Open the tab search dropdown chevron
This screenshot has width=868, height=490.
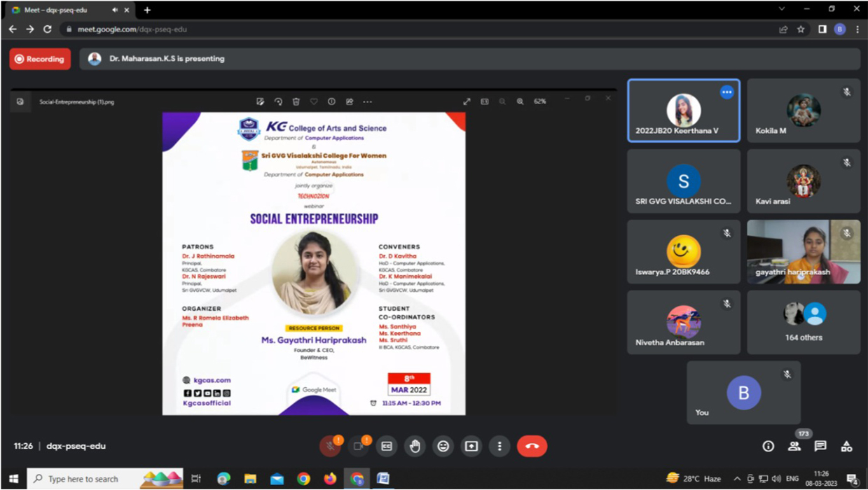coord(782,9)
